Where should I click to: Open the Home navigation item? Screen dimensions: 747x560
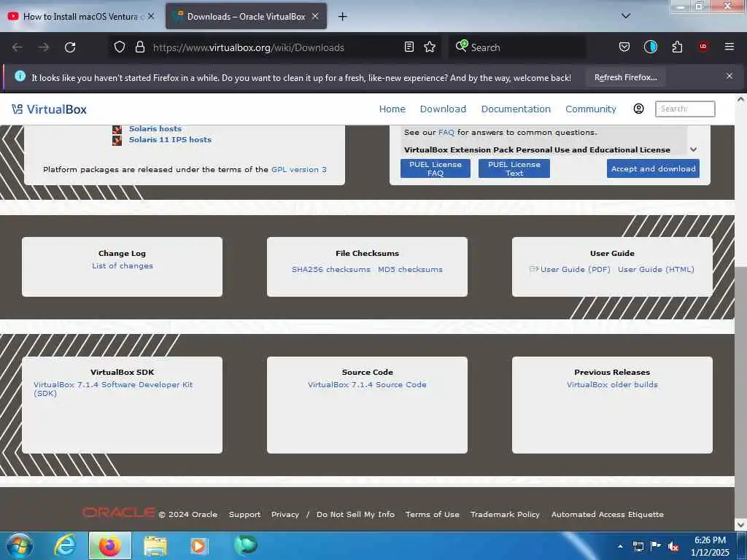(392, 109)
